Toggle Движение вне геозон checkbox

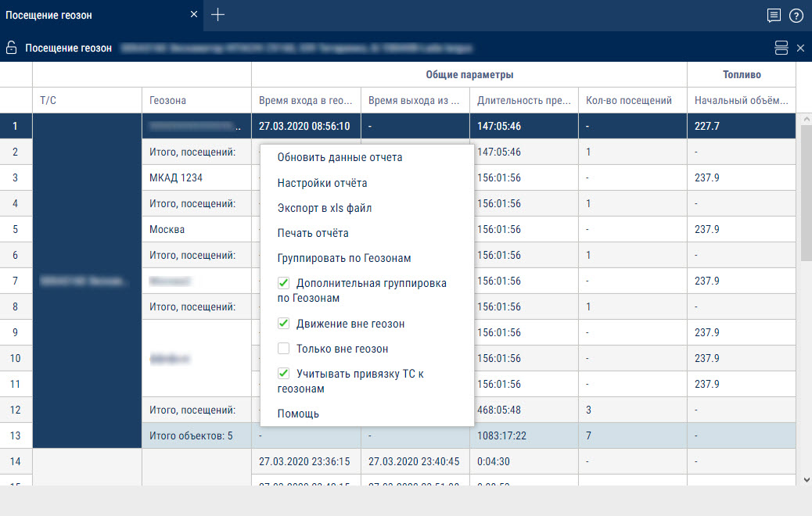pos(283,324)
